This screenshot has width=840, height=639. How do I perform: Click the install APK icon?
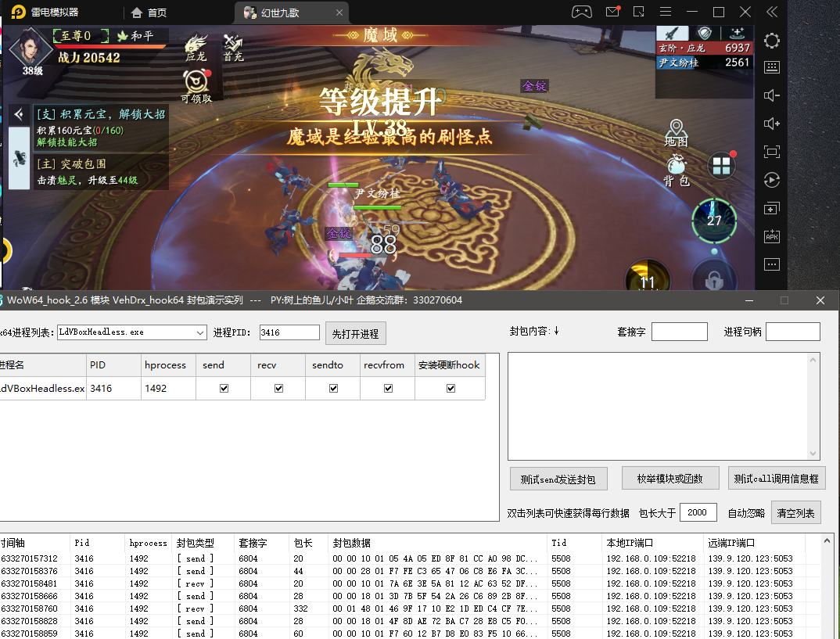tap(772, 236)
